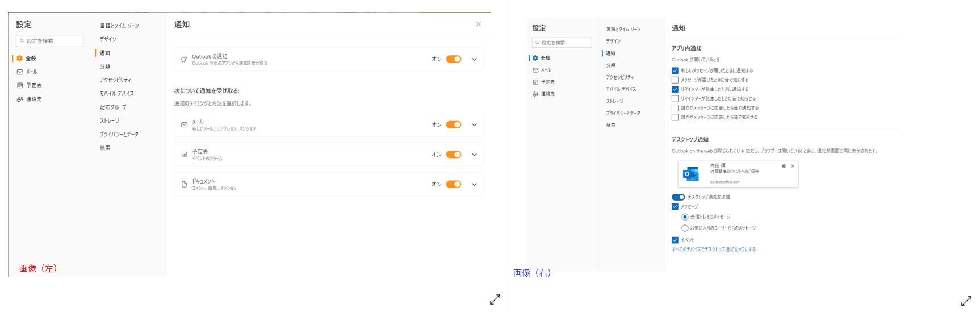The image size is (980, 312).
Task: Close the left settings dialog with X
Action: (479, 24)
